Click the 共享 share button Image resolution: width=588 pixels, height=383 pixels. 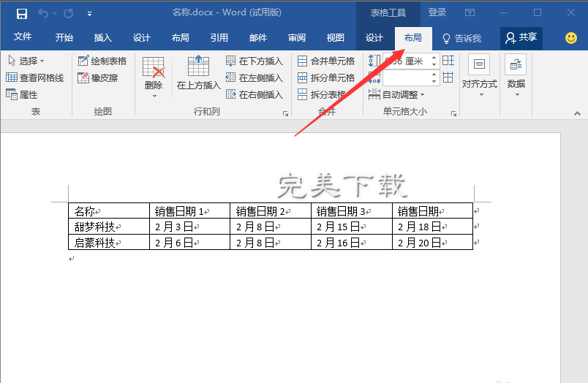point(521,38)
